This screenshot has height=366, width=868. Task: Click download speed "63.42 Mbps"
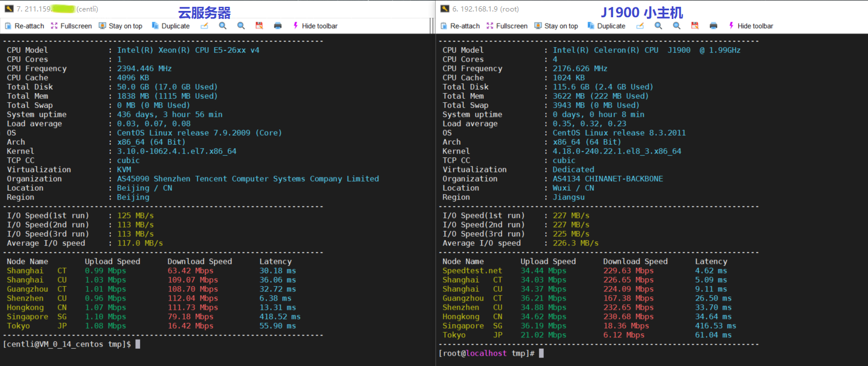coord(191,271)
